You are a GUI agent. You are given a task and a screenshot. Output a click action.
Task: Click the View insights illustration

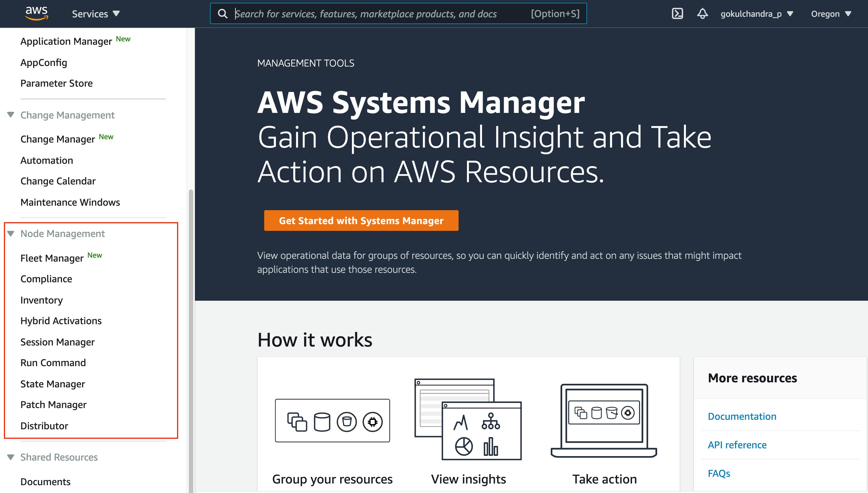point(468,419)
